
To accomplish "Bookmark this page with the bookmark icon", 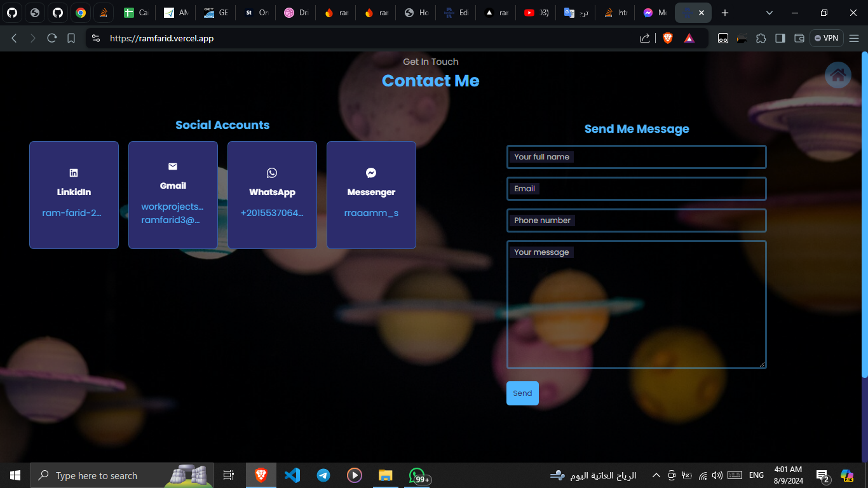I will (71, 38).
